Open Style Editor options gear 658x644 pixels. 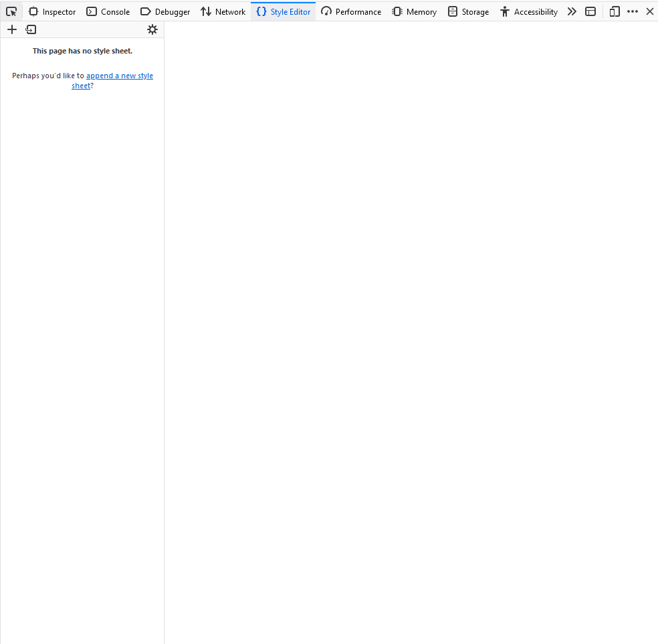pos(152,29)
